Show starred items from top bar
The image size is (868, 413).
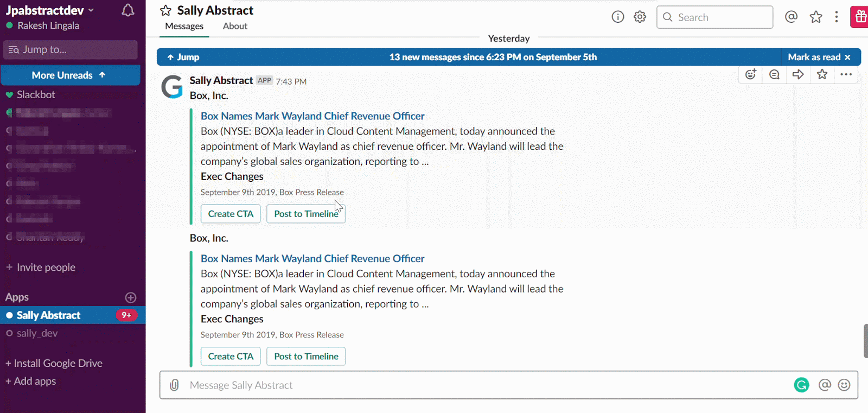click(x=815, y=17)
